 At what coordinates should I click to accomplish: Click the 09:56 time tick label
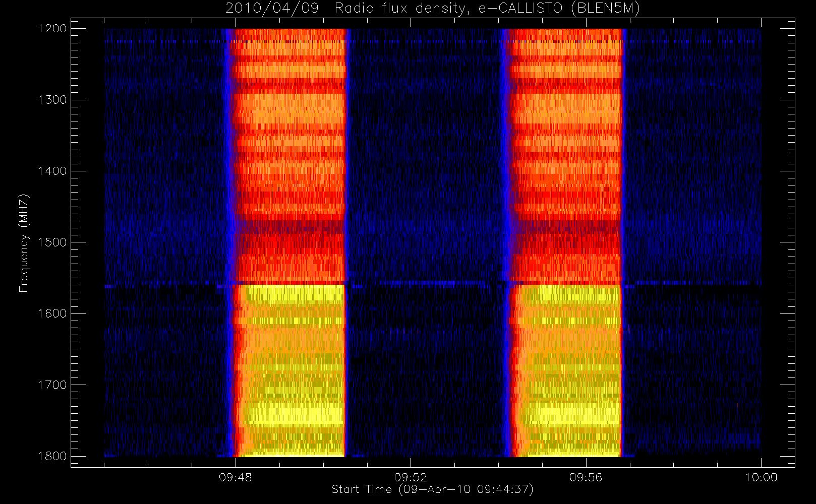tap(586, 477)
